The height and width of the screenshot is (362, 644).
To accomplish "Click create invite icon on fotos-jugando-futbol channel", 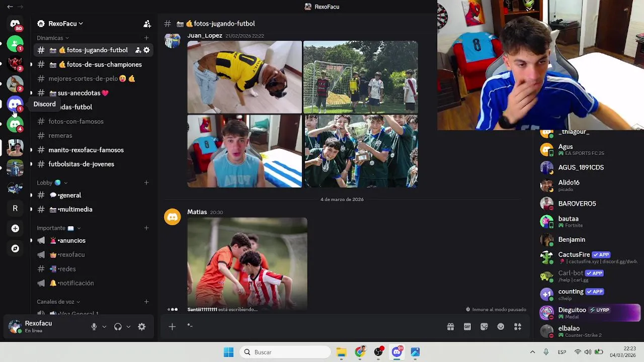I will tap(138, 50).
